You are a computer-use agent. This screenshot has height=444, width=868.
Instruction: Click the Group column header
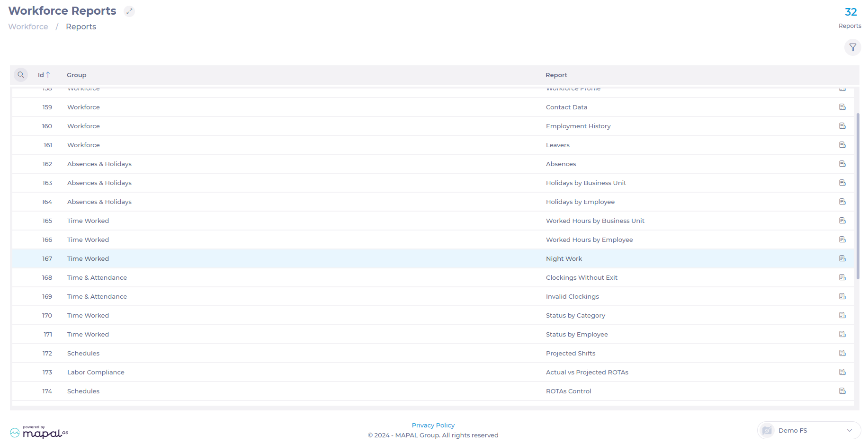pos(76,75)
